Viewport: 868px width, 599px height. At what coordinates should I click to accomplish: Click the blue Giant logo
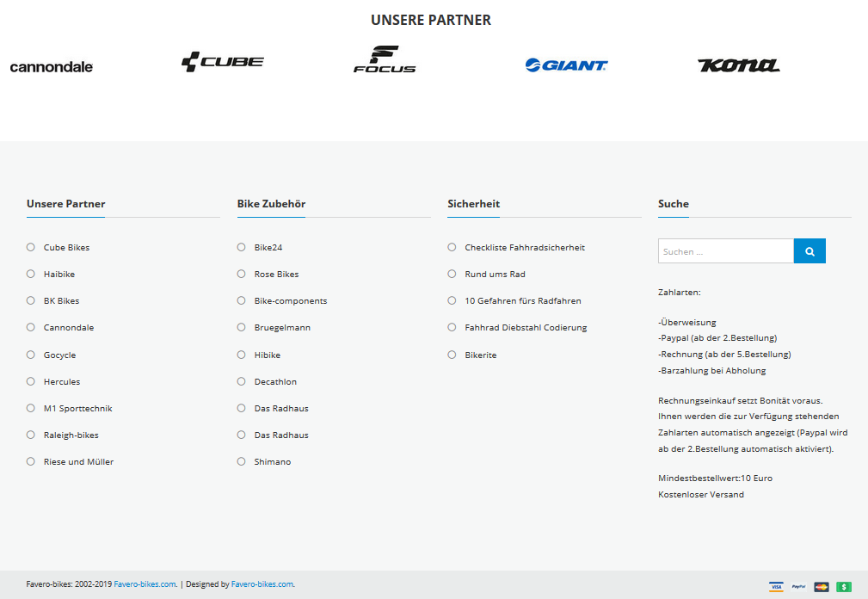[x=566, y=65]
